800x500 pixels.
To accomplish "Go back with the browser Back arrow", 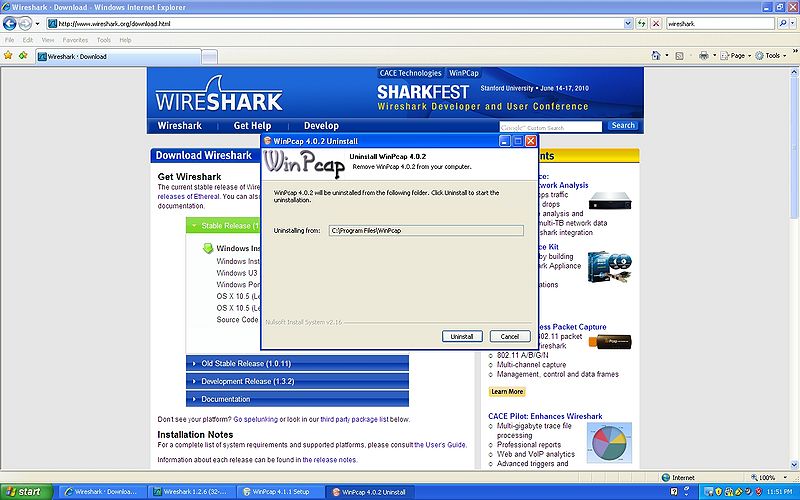I will [x=10, y=23].
